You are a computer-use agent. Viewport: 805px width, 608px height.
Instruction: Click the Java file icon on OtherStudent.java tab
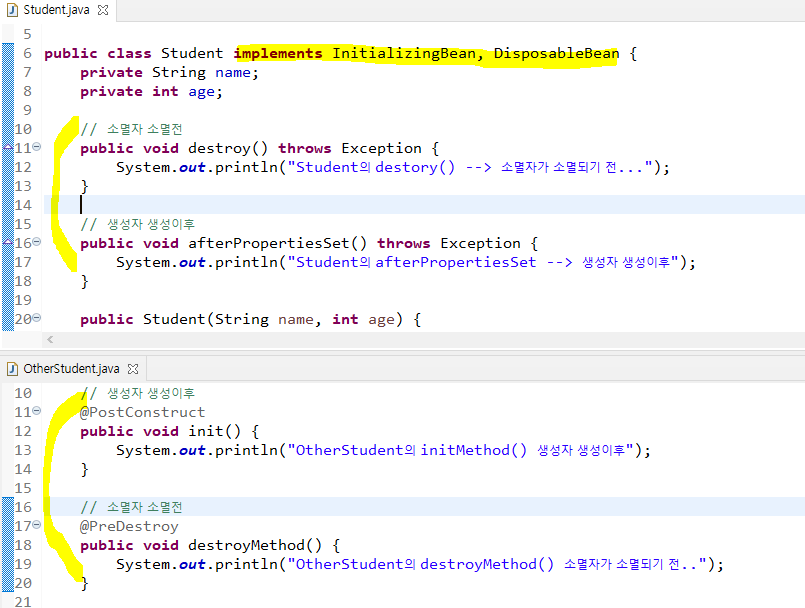(12, 369)
